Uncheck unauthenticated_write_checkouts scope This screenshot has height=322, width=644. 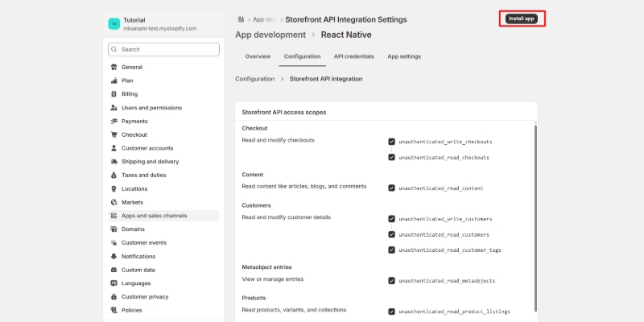(x=391, y=141)
